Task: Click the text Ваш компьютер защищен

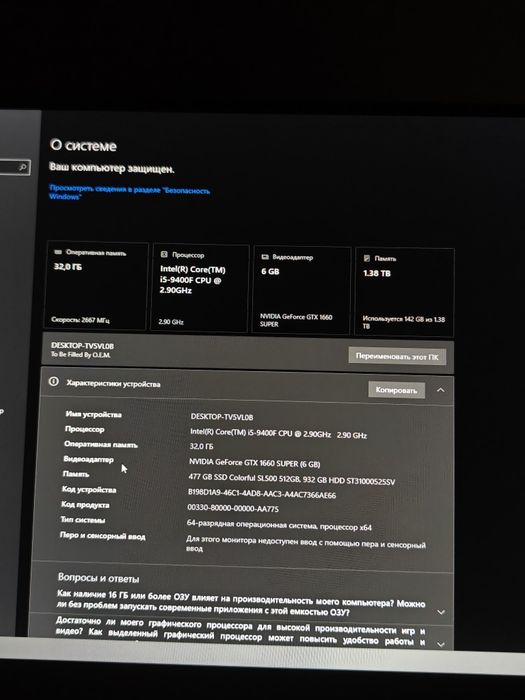Action: tap(112, 168)
